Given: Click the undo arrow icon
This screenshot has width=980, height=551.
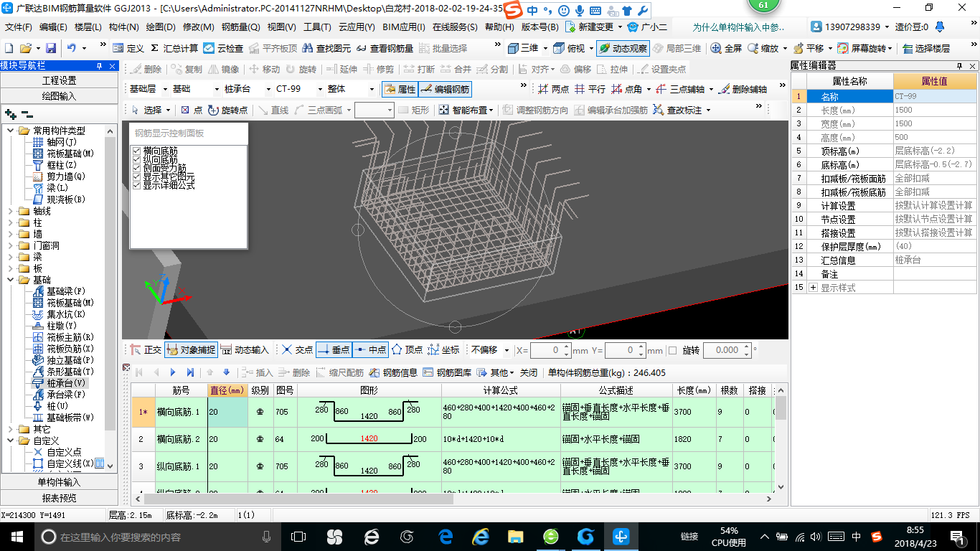Looking at the screenshot, I should click(x=72, y=48).
